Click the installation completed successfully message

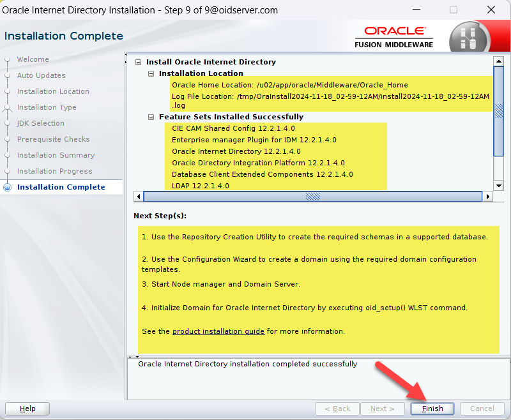click(x=248, y=364)
